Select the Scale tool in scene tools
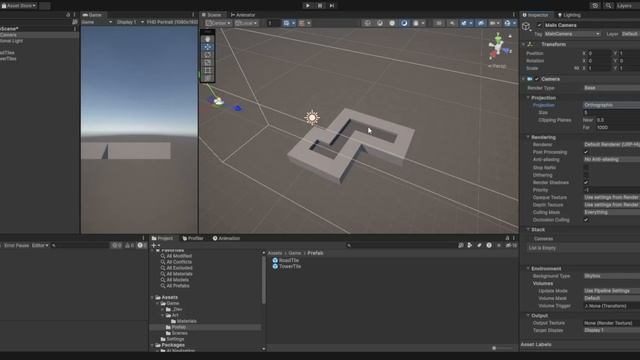Screen dimensions: 640x360 click(208, 62)
